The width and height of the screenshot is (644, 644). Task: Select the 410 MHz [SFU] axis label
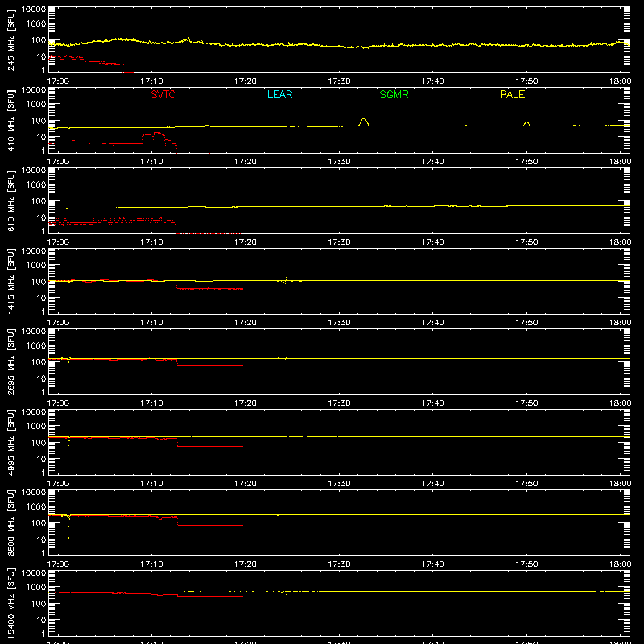tap(11, 120)
